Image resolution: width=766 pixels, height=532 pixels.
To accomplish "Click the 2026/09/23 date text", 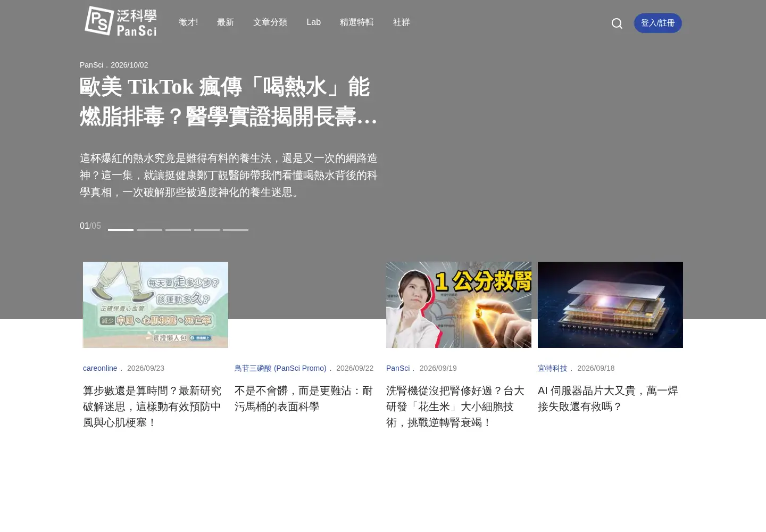I will [x=146, y=368].
